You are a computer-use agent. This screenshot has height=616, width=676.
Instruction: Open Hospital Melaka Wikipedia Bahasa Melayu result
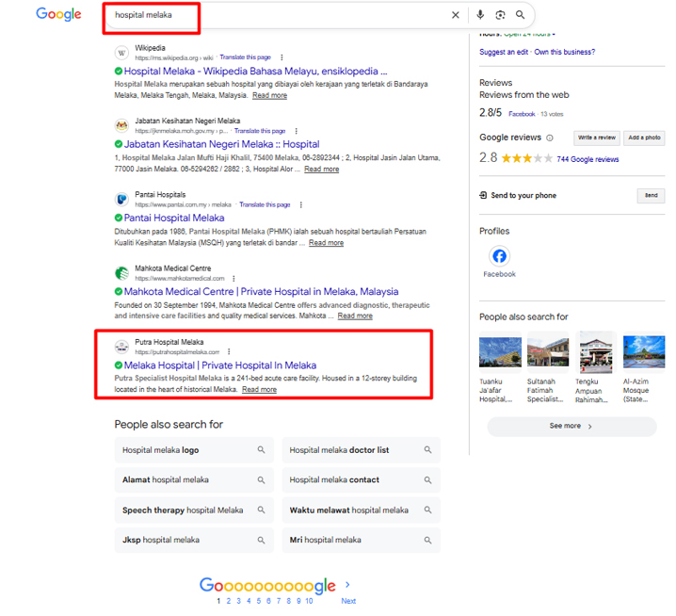point(256,72)
